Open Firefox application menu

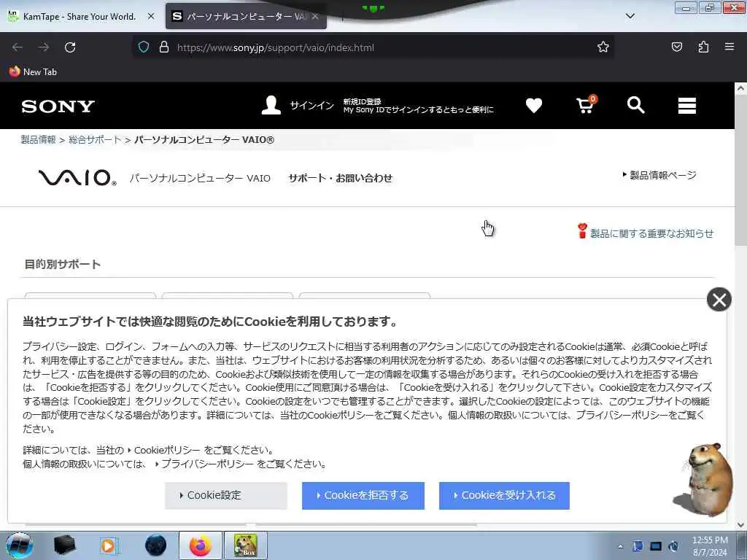(729, 47)
